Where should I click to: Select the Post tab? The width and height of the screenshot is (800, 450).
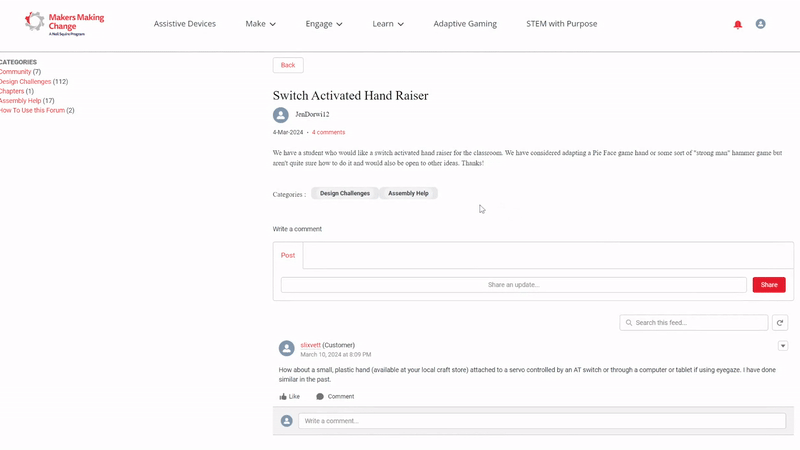pyautogui.click(x=288, y=255)
